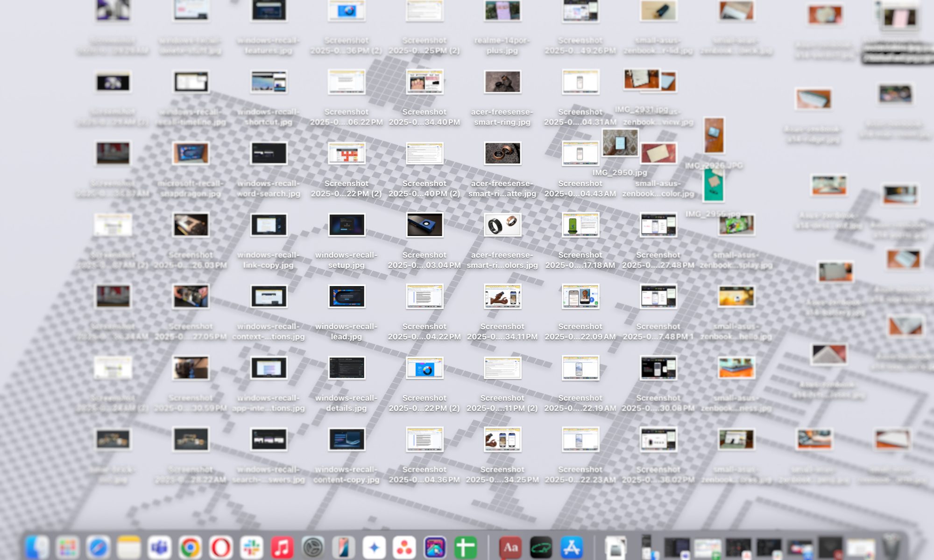Open Slack from the Dock
Viewport: 934px width, 560px height.
tap(251, 547)
